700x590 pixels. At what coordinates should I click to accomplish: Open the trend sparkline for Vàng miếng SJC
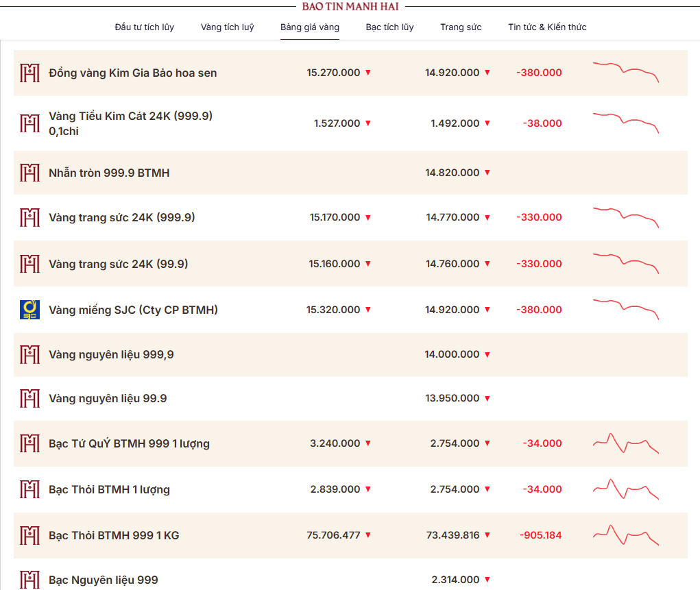coord(625,309)
